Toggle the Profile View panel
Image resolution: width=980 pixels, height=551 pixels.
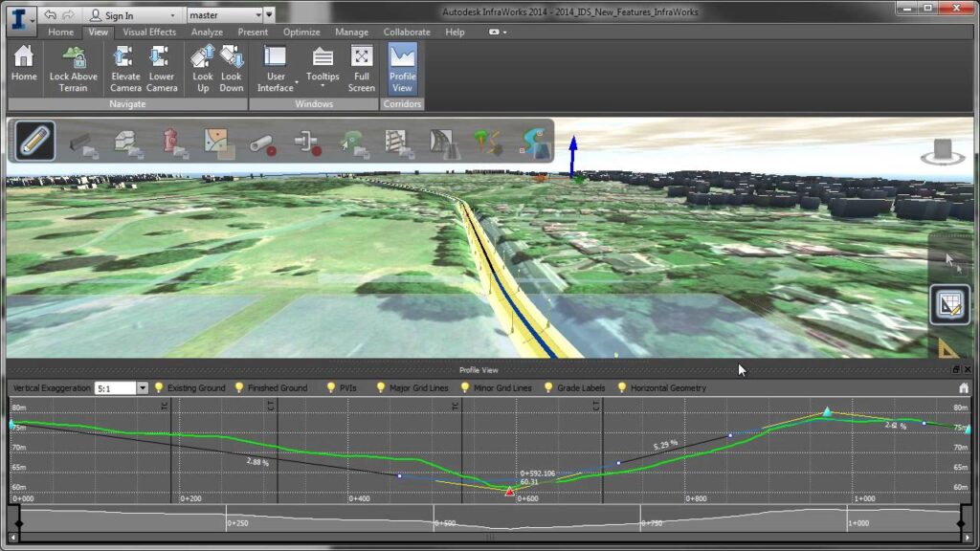point(403,69)
